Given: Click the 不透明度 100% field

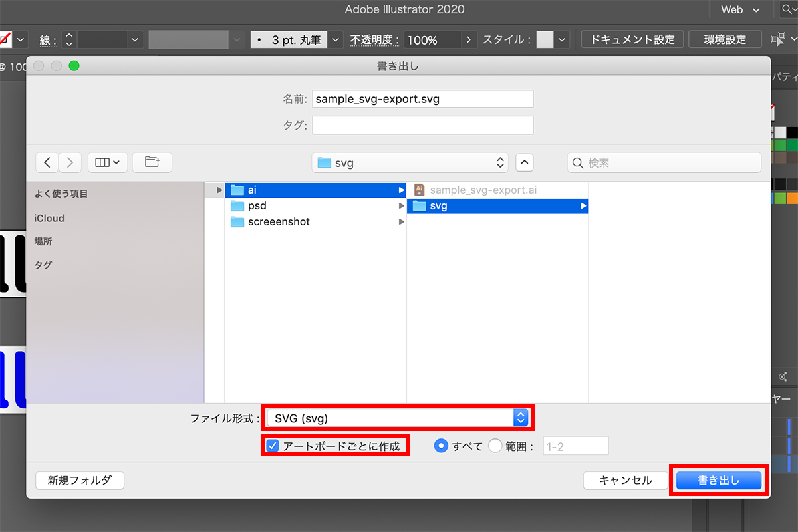Looking at the screenshot, I should [x=433, y=40].
